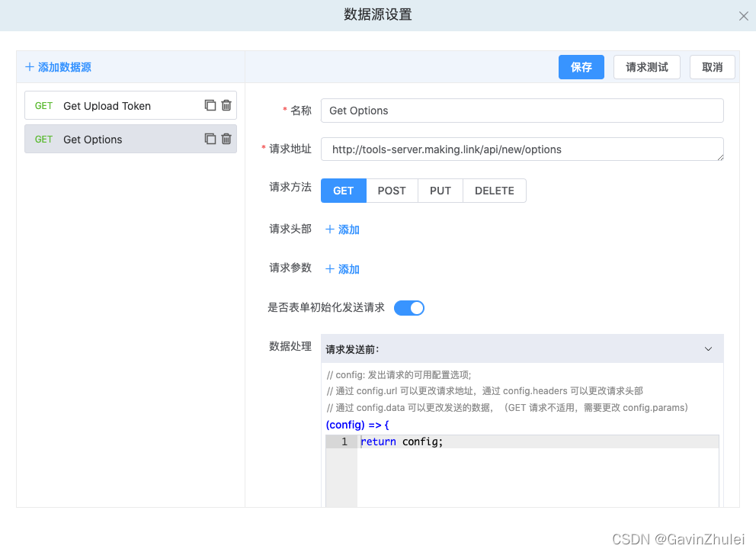Close the 数据源设置 dialog
Viewport: 756px width, 552px height.
point(744,15)
